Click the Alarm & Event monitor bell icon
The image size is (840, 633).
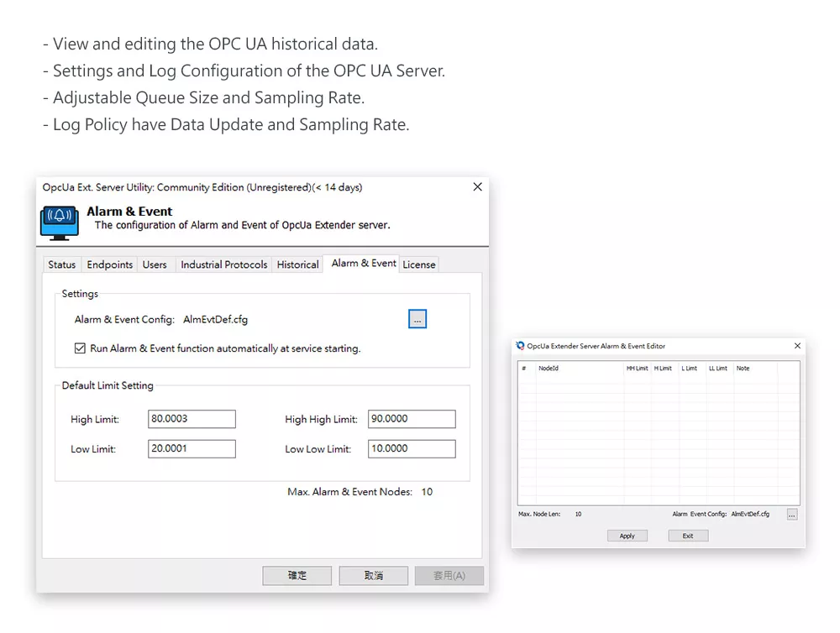point(60,221)
